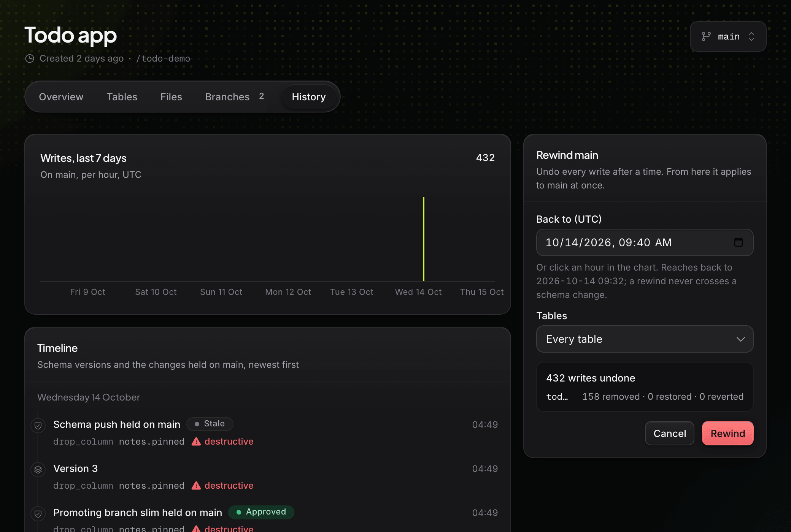Switch to the Tables tab
The image size is (791, 532).
[122, 97]
